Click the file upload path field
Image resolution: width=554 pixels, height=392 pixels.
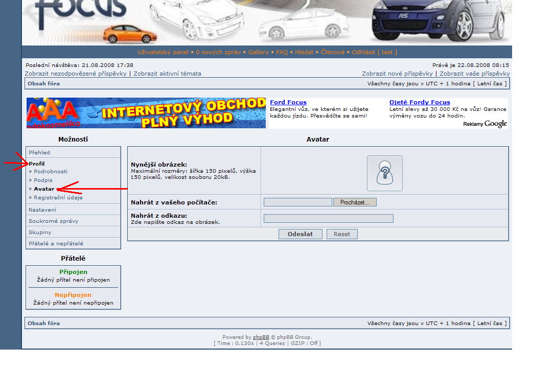click(297, 202)
